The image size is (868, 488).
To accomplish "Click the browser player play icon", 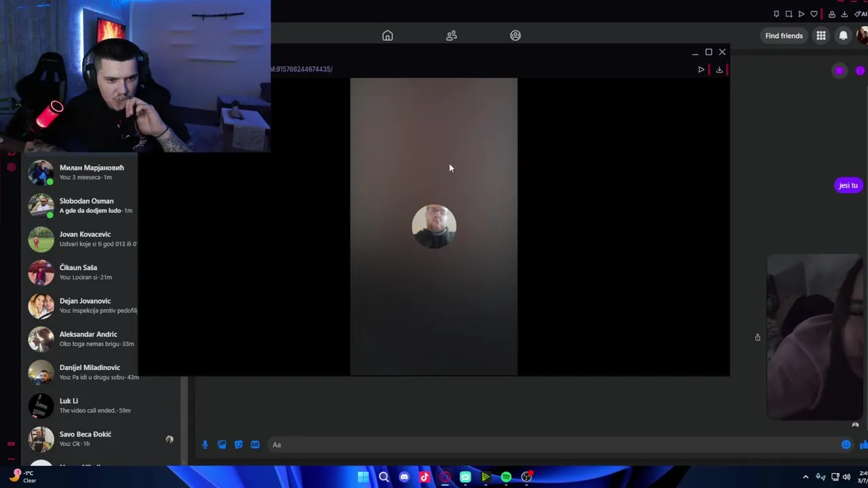I will (801, 14).
